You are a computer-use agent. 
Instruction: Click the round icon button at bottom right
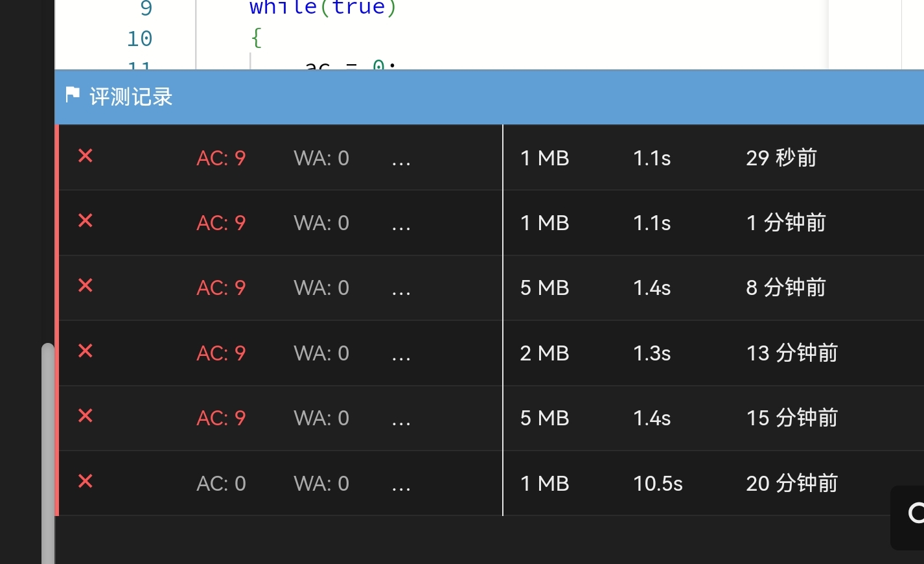coord(915,514)
